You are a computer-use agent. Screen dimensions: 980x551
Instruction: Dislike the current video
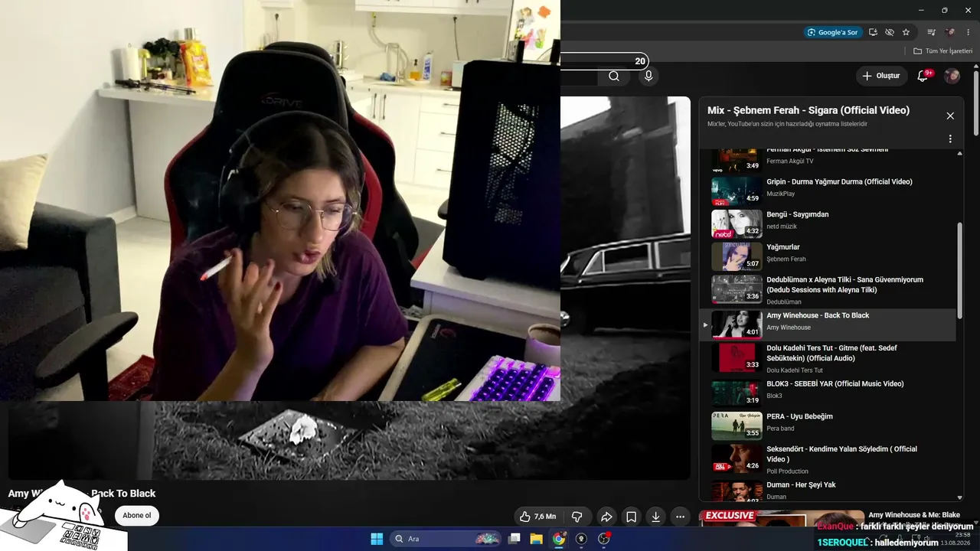click(x=577, y=517)
